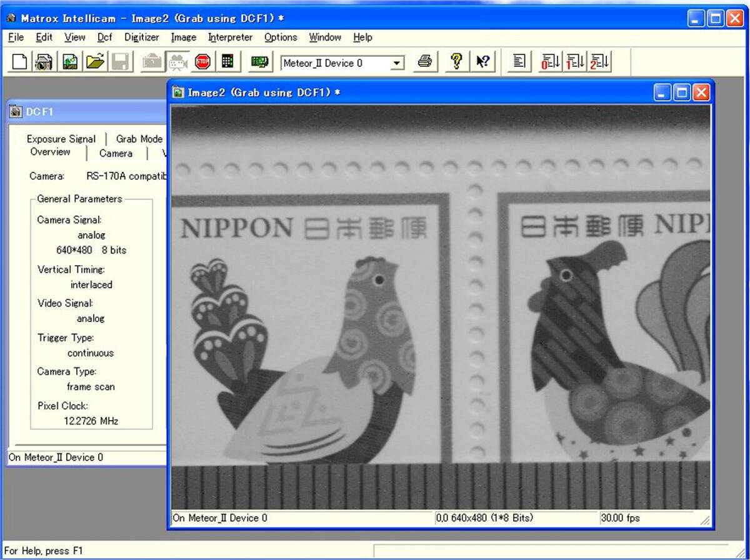
Task: Click the New image toolbar icon
Action: coord(70,61)
